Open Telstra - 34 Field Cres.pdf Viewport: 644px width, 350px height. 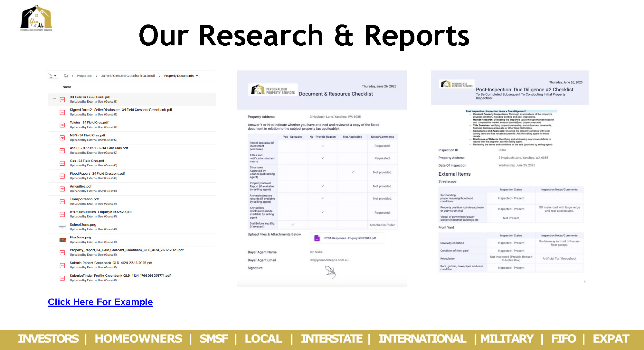coord(89,123)
